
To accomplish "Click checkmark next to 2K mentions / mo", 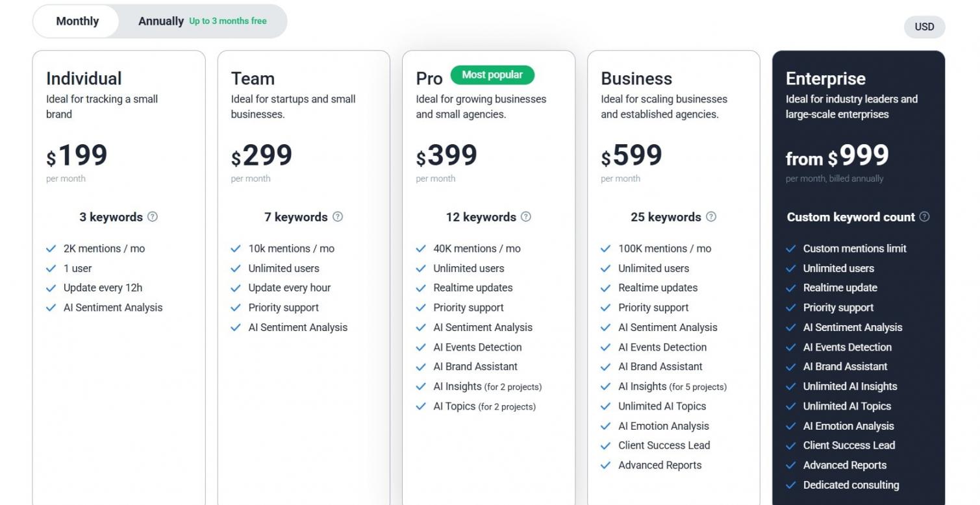I will [x=51, y=249].
